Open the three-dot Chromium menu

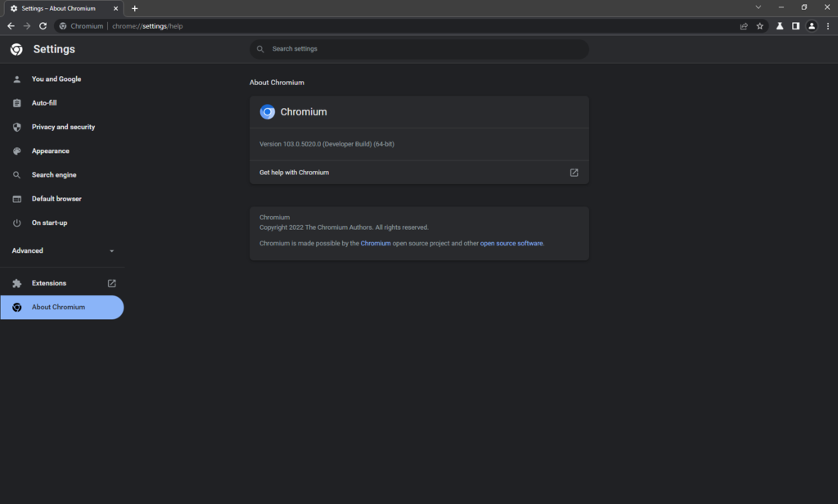click(x=828, y=25)
